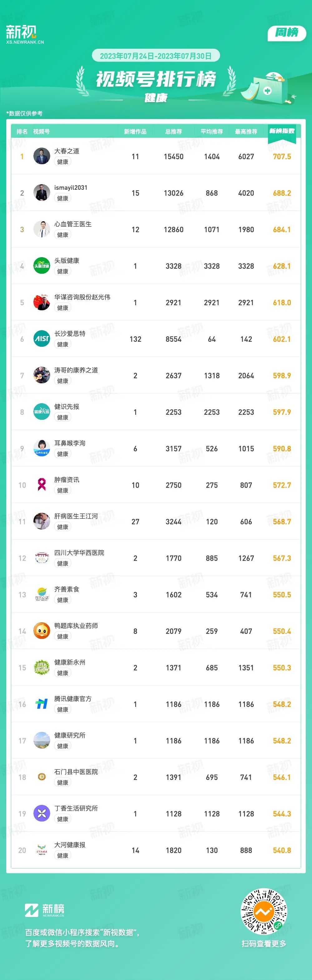This screenshot has width=312, height=980.
Task: Click the 腾讯健康官方 logo icon
Action: coord(42,704)
